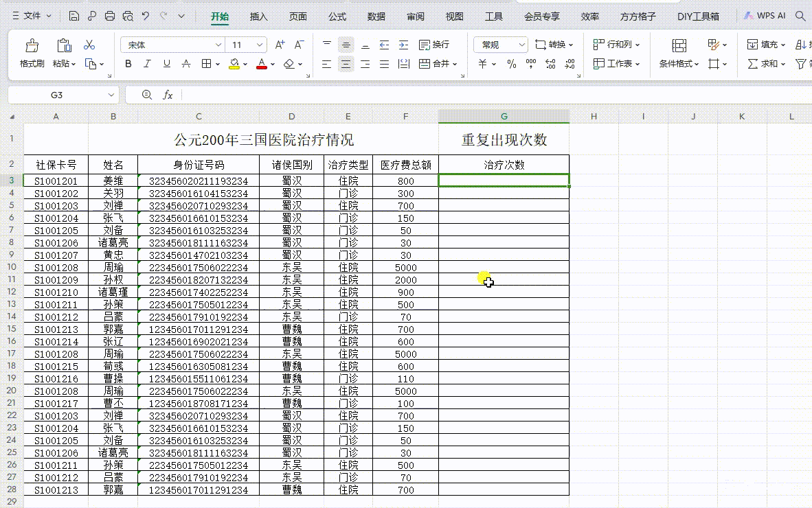812x508 pixels.
Task: Click the Copy icon
Action: pos(91,64)
